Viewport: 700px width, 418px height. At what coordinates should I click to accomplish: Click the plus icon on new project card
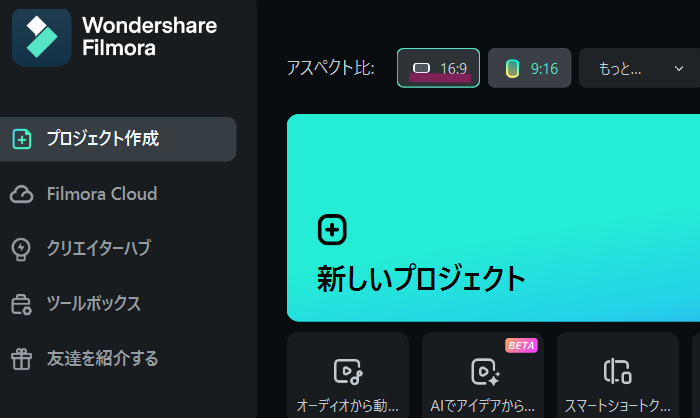[x=332, y=230]
